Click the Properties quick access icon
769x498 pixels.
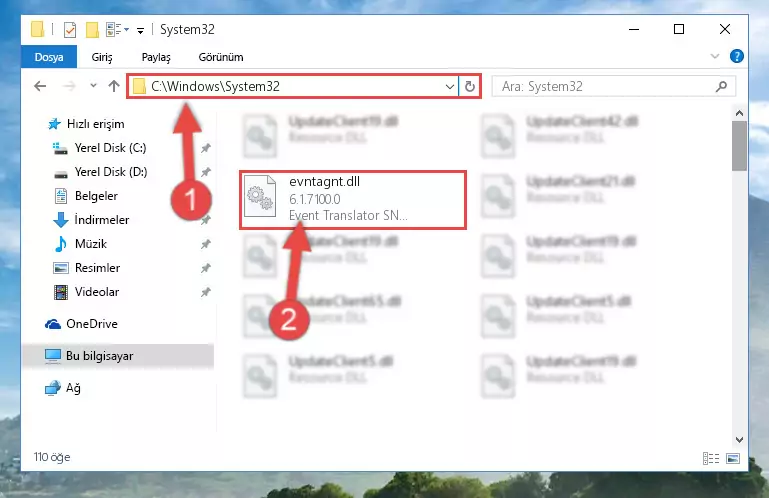pyautogui.click(x=70, y=30)
